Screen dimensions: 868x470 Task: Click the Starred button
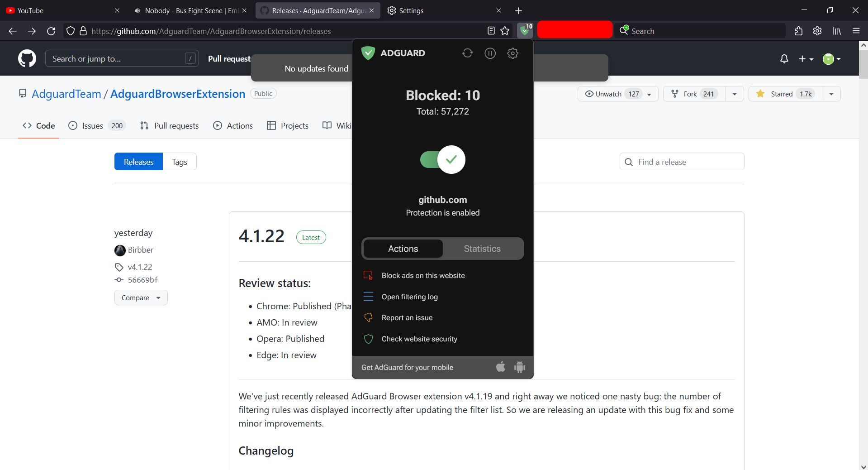pos(785,94)
